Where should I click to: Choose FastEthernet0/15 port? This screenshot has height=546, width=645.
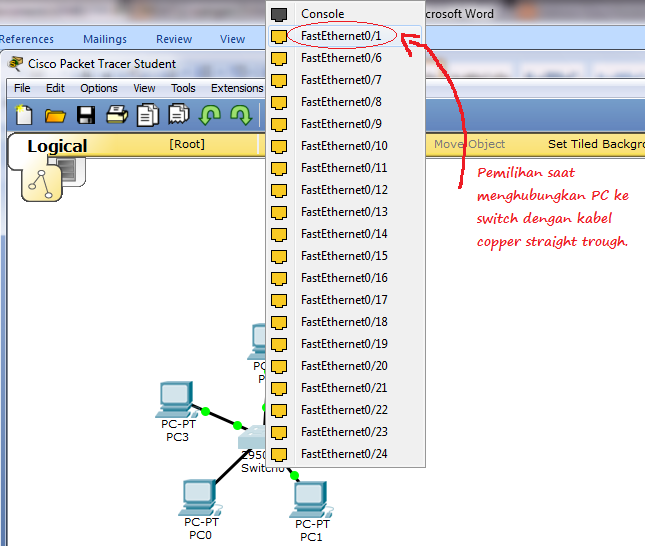tap(346, 256)
